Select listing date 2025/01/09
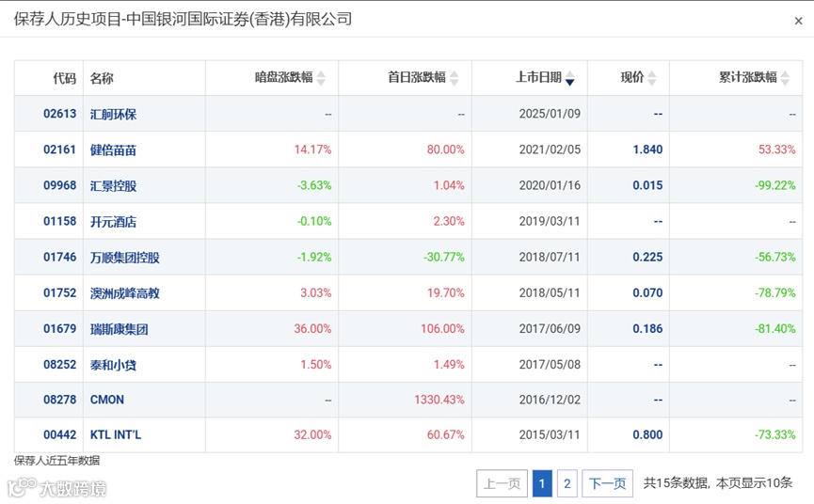The height and width of the screenshot is (504, 814). (550, 114)
